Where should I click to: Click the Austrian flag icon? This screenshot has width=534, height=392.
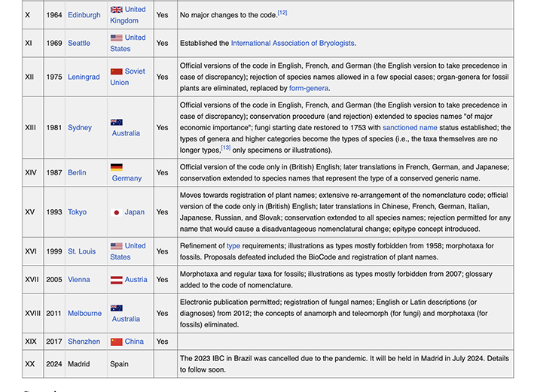(x=117, y=280)
